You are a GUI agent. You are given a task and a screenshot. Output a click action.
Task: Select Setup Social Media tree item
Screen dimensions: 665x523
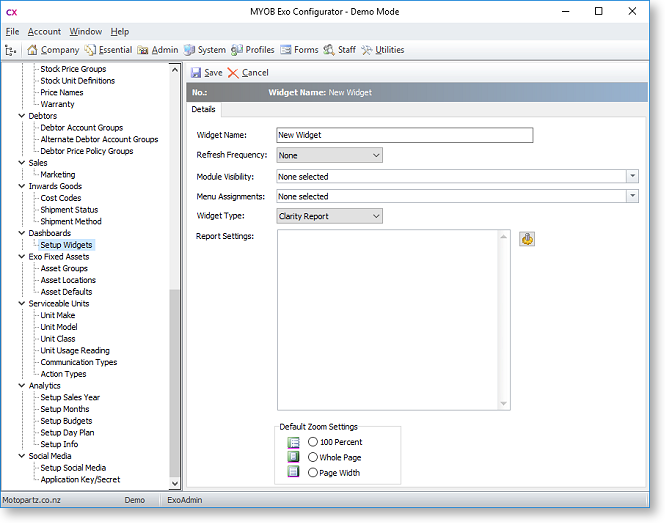click(73, 468)
